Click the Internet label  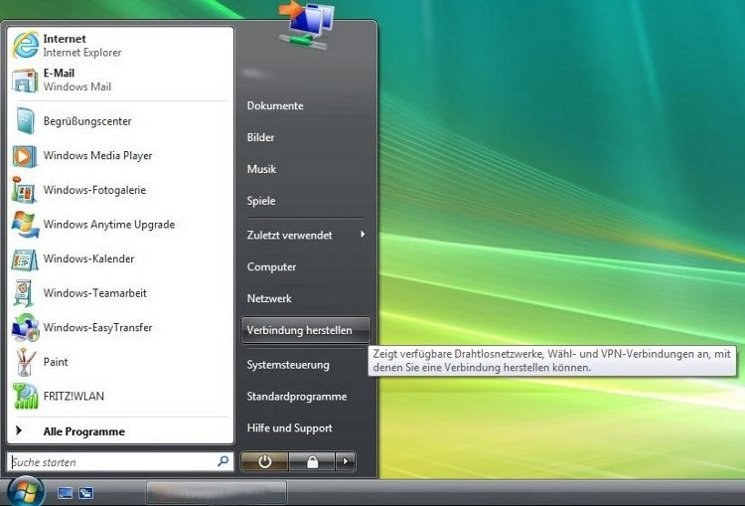[x=65, y=38]
